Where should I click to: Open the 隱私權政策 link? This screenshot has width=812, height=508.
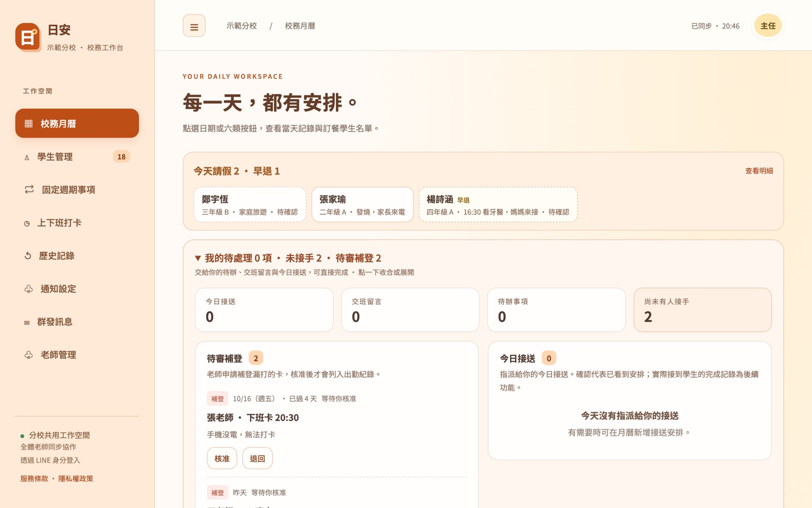point(76,479)
